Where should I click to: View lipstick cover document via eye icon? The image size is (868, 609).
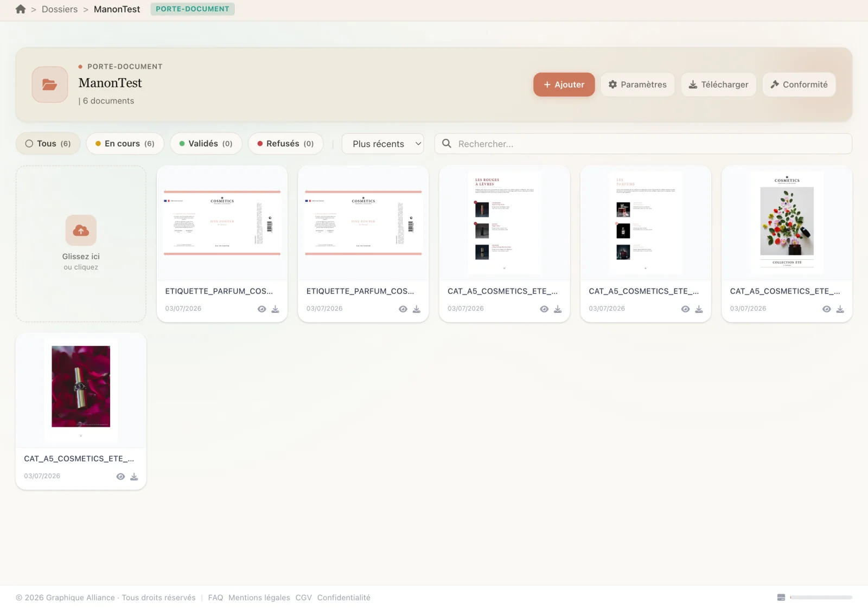click(x=120, y=477)
